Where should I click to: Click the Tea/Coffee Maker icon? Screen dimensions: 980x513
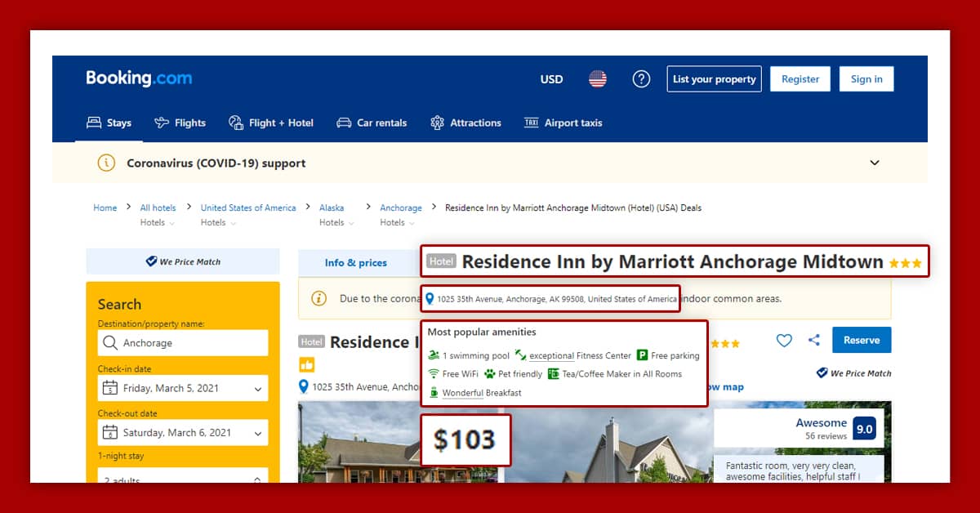click(x=553, y=374)
